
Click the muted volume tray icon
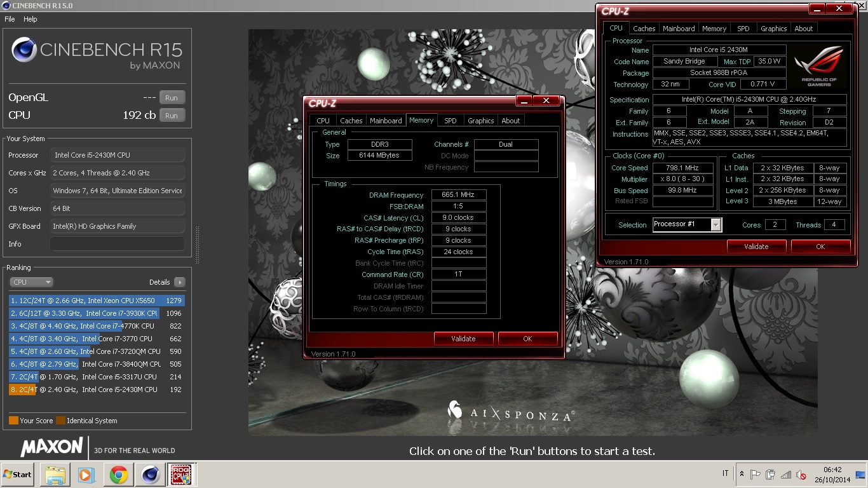point(801,474)
